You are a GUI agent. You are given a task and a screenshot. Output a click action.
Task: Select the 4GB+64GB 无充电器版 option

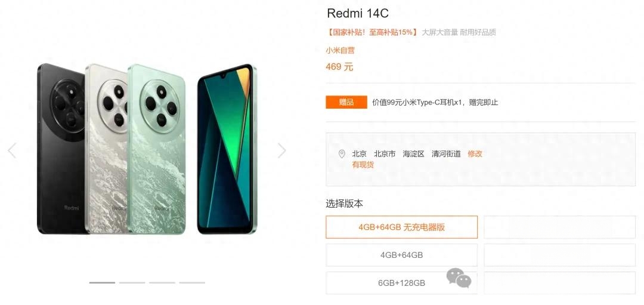tap(402, 227)
